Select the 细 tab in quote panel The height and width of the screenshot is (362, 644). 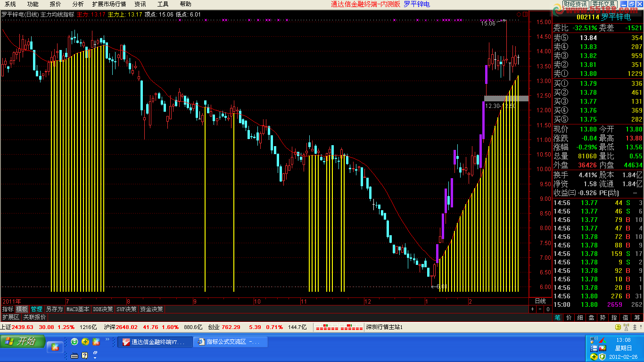tap(580, 317)
